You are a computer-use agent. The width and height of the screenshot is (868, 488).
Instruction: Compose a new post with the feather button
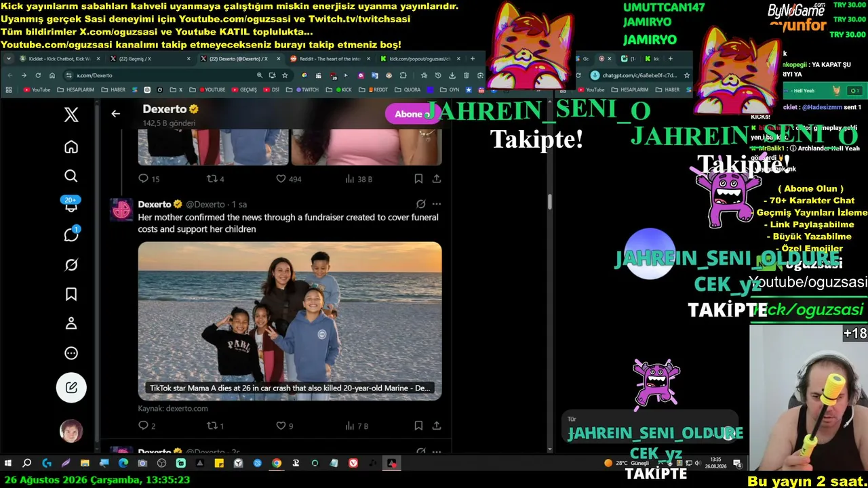coord(71,388)
